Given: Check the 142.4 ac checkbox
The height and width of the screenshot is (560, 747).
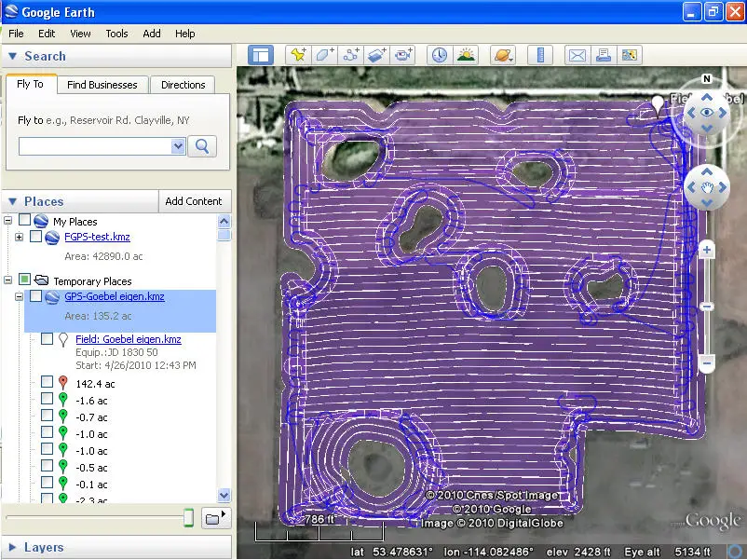Looking at the screenshot, I should point(47,381).
